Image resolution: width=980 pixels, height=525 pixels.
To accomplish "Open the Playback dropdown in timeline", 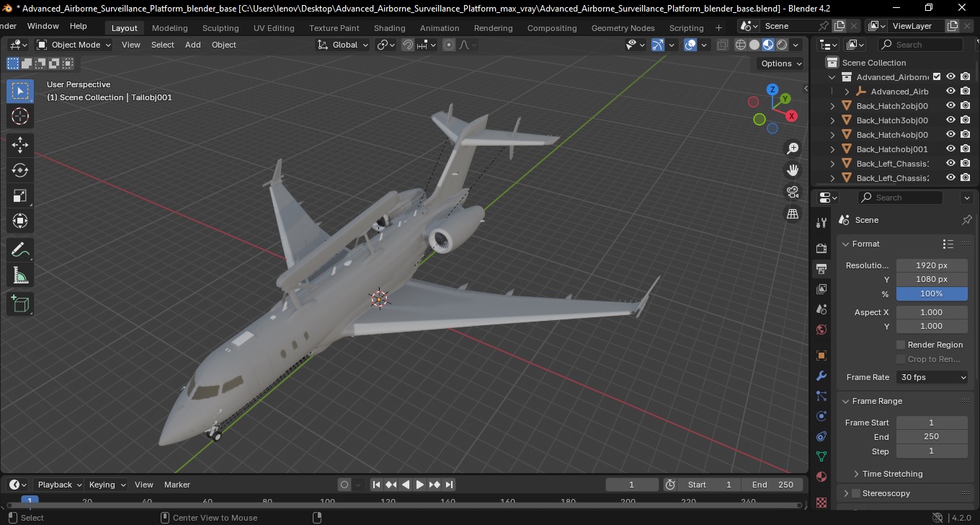I will tap(59, 485).
